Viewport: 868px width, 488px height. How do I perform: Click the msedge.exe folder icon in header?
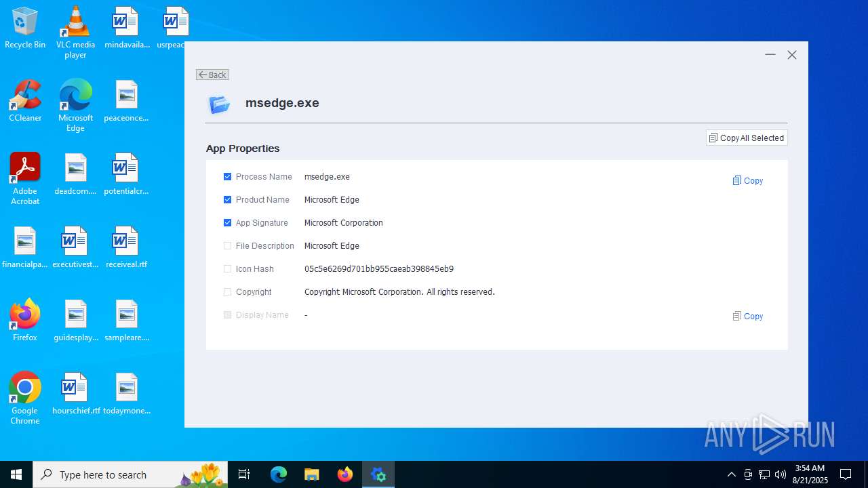point(219,104)
